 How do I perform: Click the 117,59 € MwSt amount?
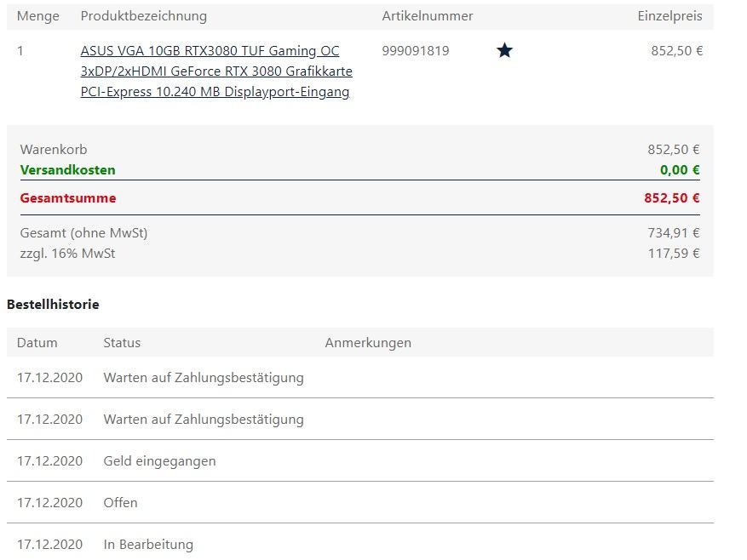click(673, 254)
